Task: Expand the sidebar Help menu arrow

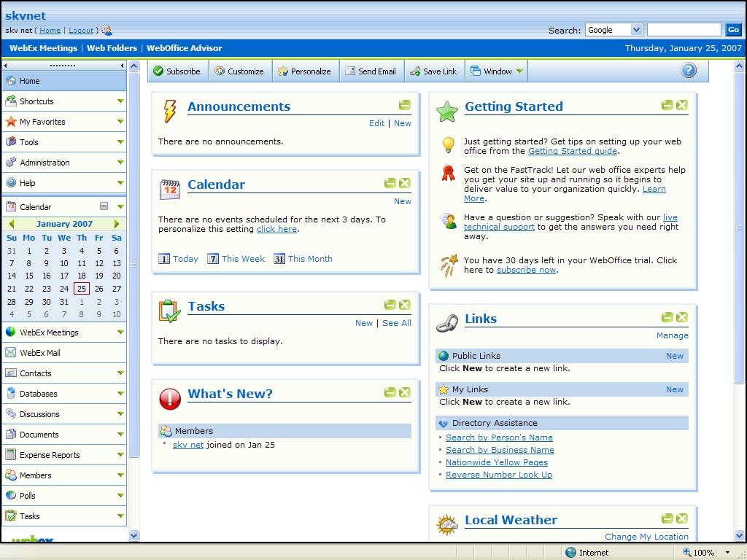Action: coord(120,183)
